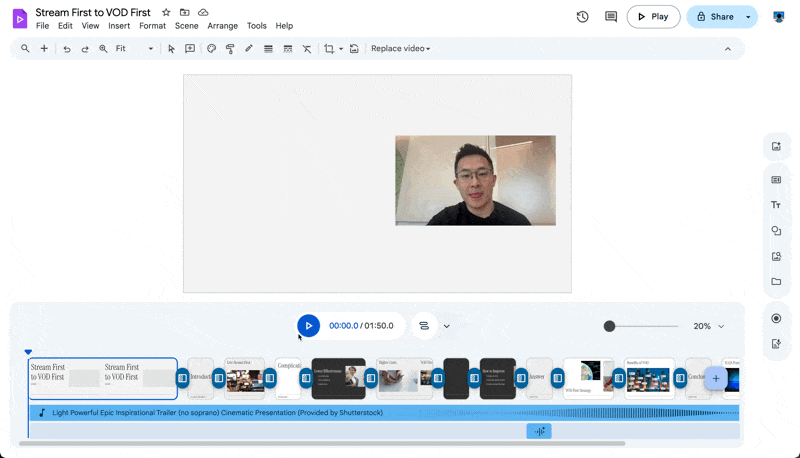800x458 pixels.
Task: Toggle the timeline layout view button
Action: [x=424, y=326]
